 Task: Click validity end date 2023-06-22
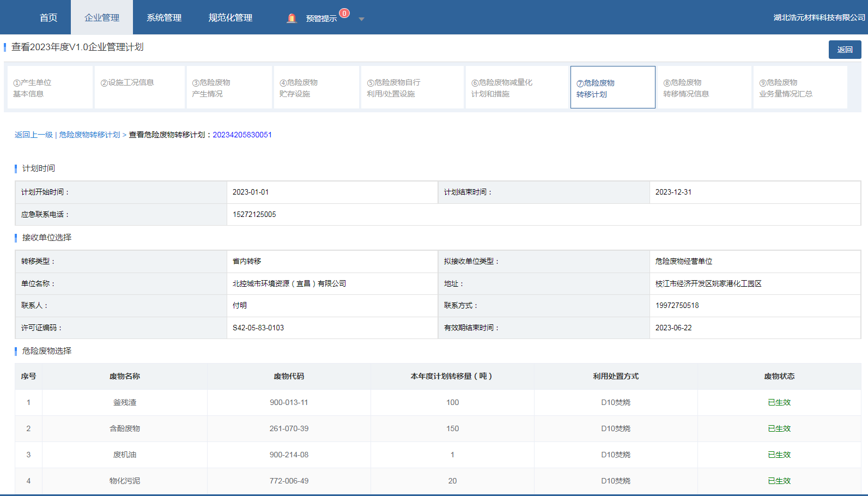673,328
